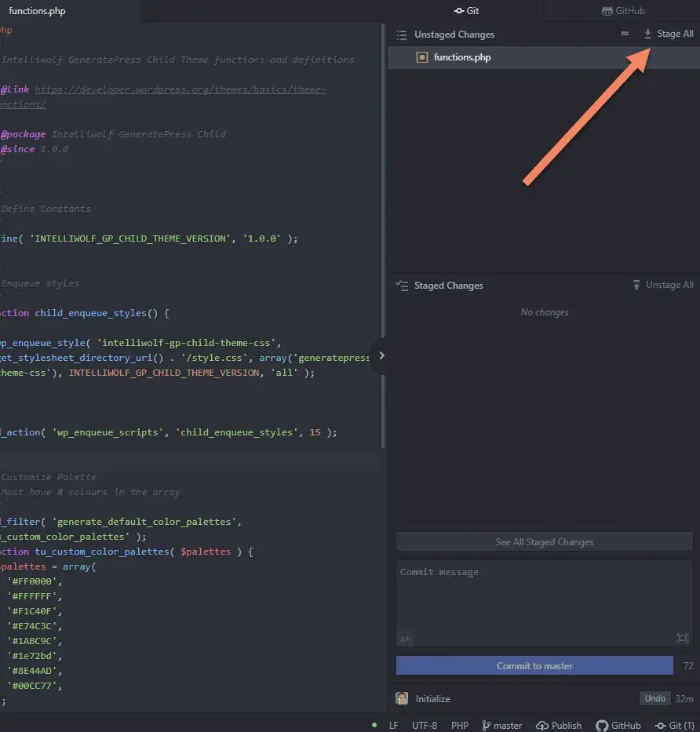Click the @package docblock tag
Viewport: 700px width, 732px height.
pos(24,134)
